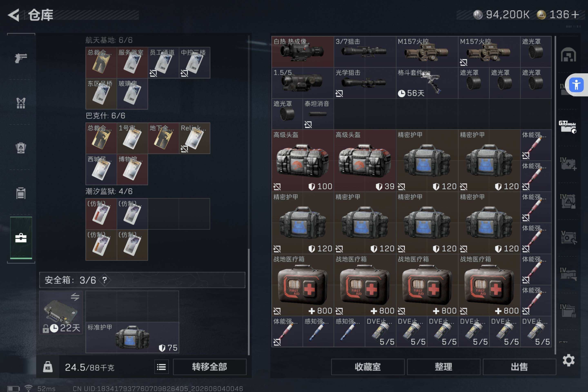Open the backpack category icon in left sidebar

[x=21, y=148]
